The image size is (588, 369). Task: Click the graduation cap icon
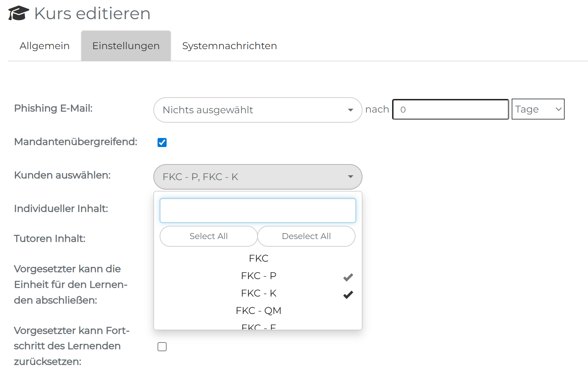pyautogui.click(x=18, y=13)
